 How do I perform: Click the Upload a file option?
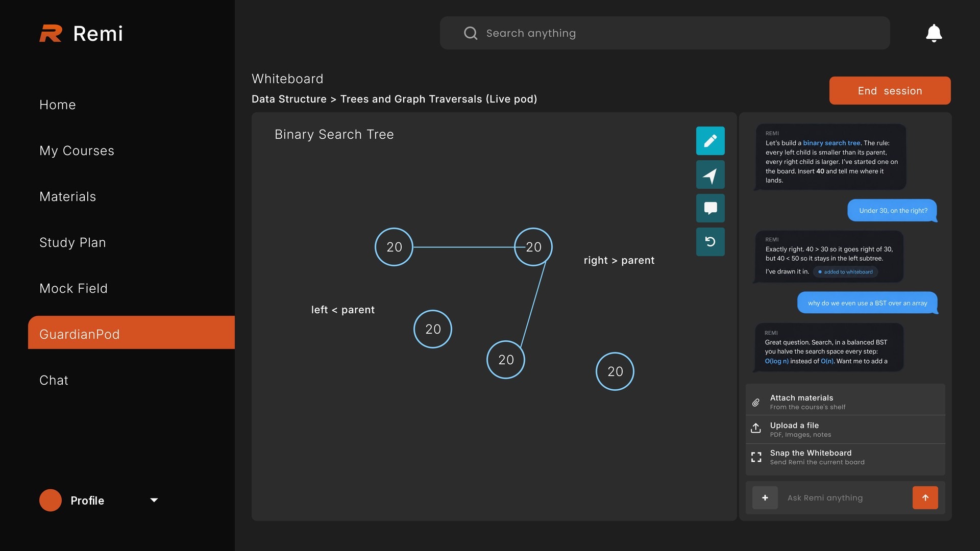[845, 430]
